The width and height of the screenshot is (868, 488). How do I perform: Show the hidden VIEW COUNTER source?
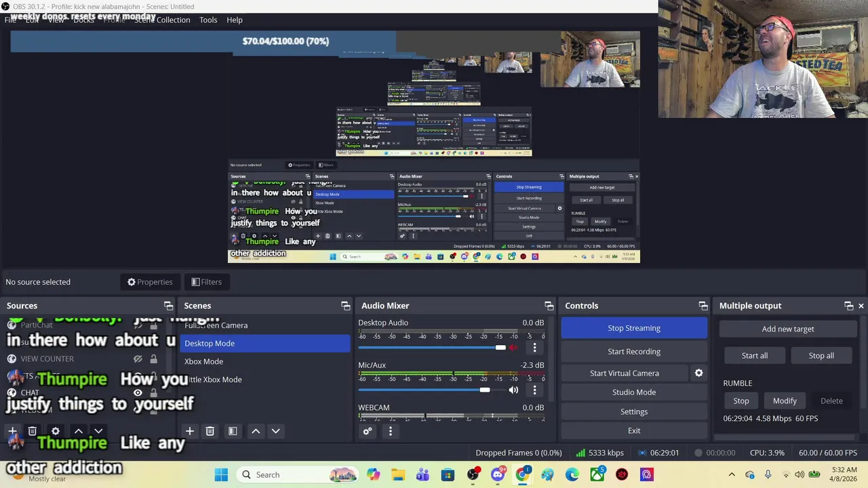click(x=138, y=359)
